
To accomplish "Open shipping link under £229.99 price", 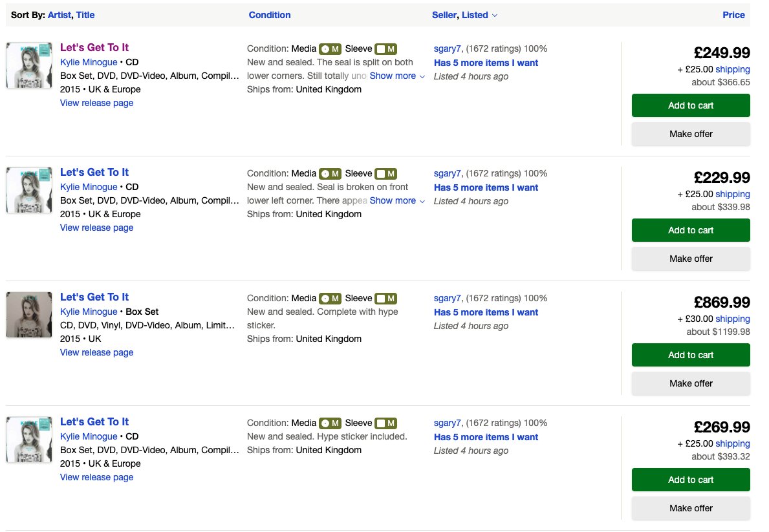I will click(732, 194).
